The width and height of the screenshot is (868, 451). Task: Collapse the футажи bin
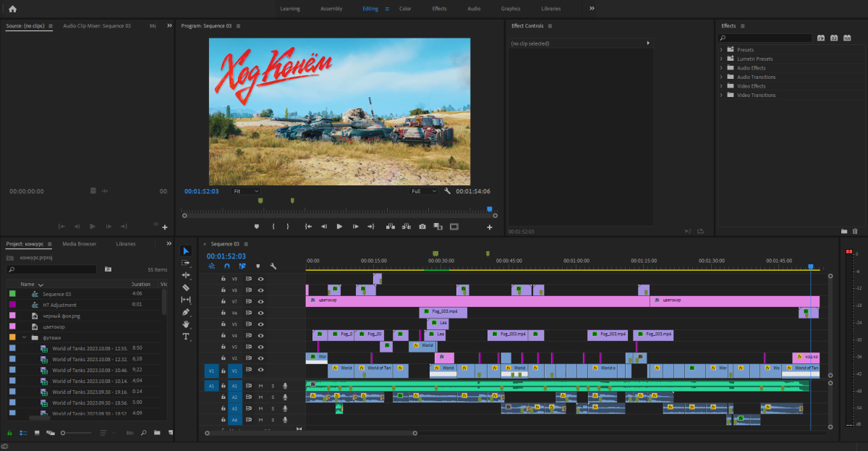[x=23, y=337]
